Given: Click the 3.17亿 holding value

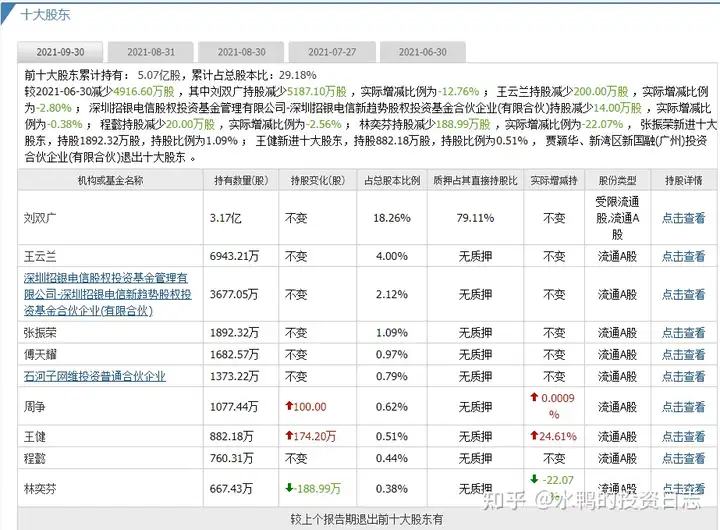Looking at the screenshot, I should click(225, 218).
